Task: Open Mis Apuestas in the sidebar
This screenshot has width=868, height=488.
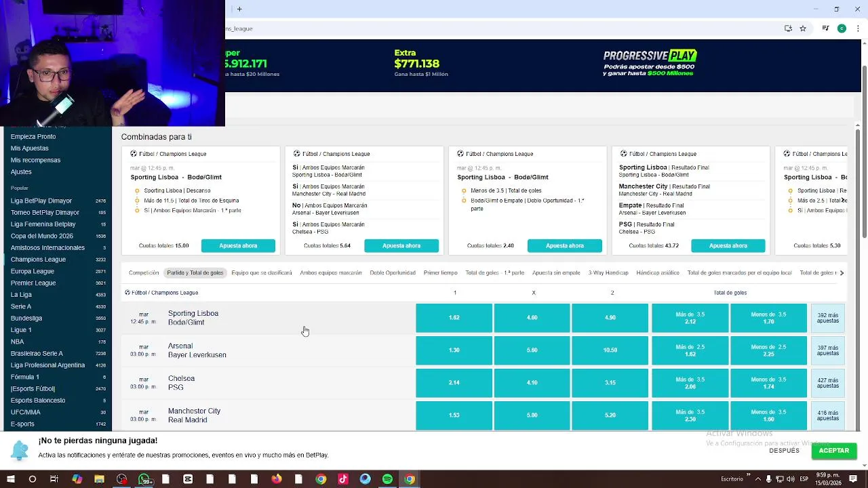Action: [30, 148]
